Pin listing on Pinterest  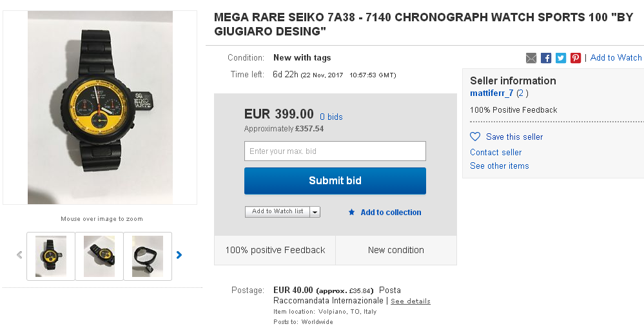(x=576, y=58)
